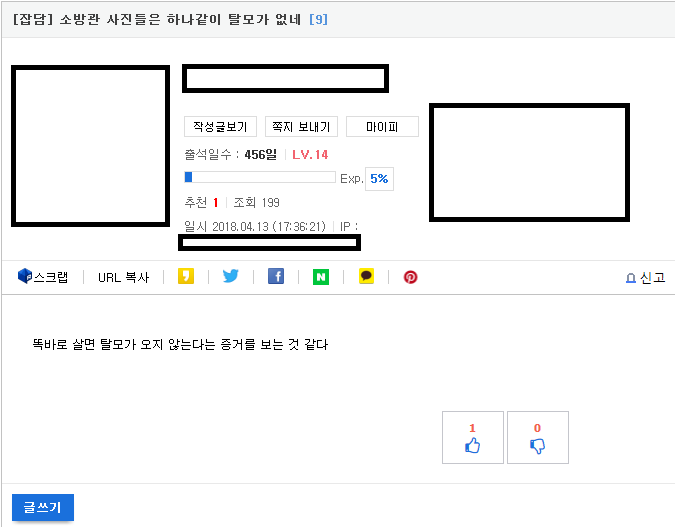Screen dimensions: 675x527
Task: Click the blue 글쓰기 write button
Action: pos(43,508)
